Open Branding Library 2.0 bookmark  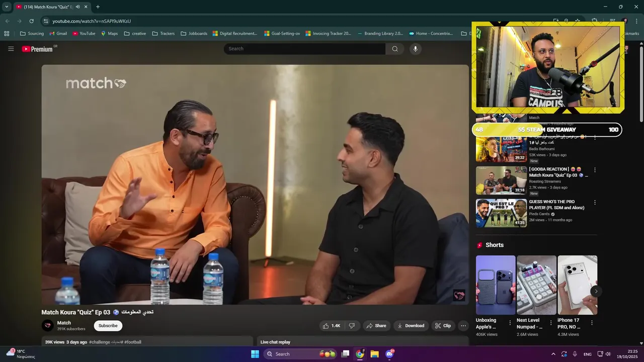[x=380, y=34]
